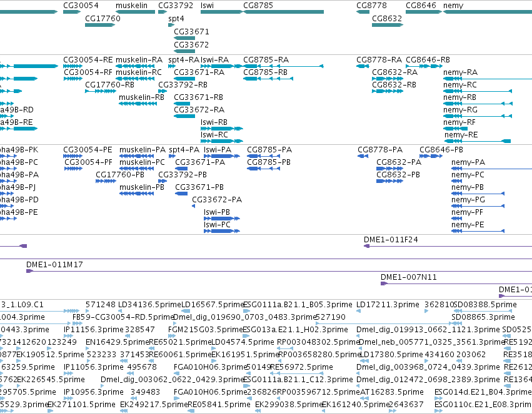Select transcript muskelin-RB

[141, 97]
